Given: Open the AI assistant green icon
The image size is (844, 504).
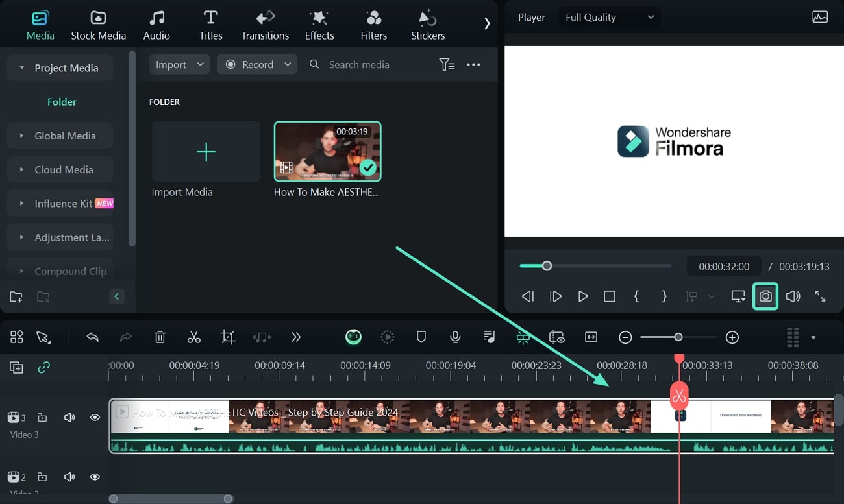Looking at the screenshot, I should (x=353, y=337).
